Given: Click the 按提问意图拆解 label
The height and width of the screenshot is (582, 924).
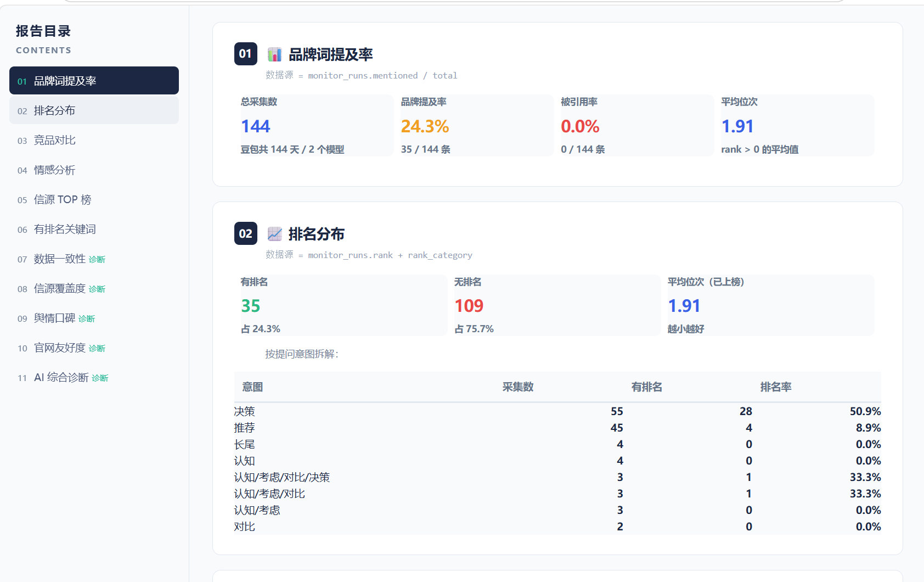Looking at the screenshot, I should click(x=302, y=354).
